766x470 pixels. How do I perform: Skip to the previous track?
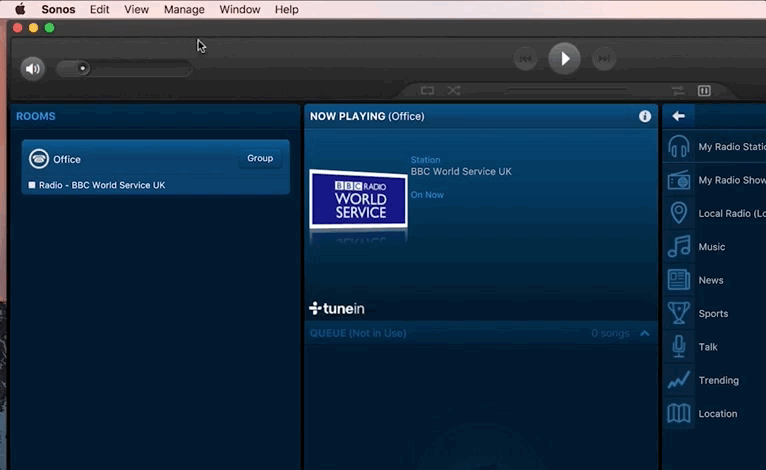tap(526, 59)
